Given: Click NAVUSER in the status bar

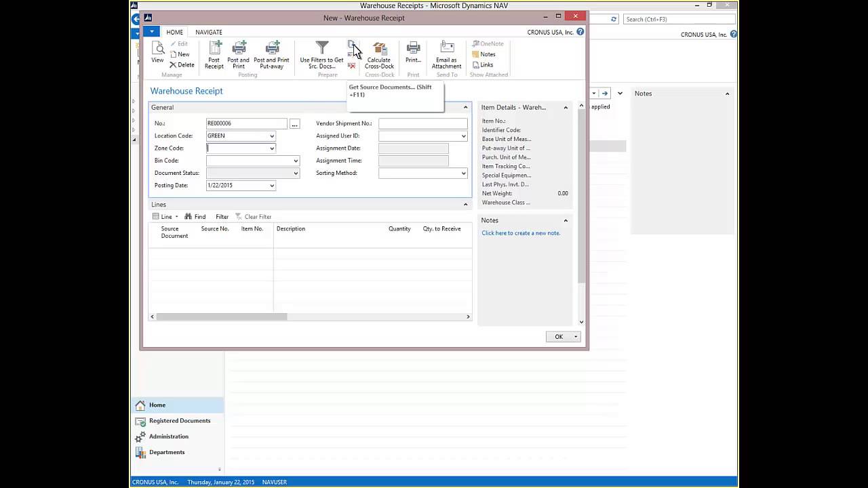Looking at the screenshot, I should click(x=275, y=483).
